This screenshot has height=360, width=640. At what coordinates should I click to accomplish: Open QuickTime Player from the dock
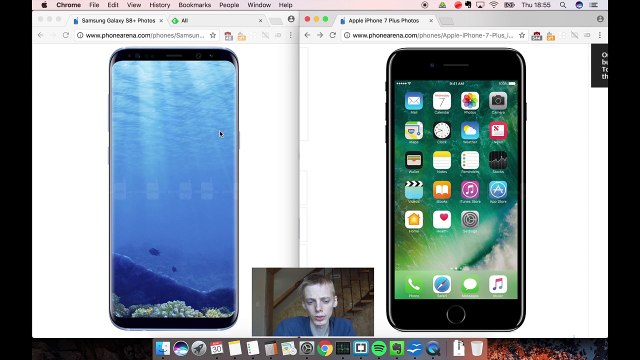click(433, 348)
